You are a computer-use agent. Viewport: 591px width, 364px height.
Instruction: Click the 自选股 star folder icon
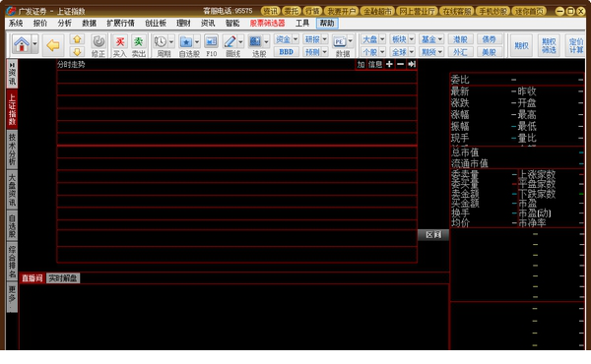coord(186,45)
